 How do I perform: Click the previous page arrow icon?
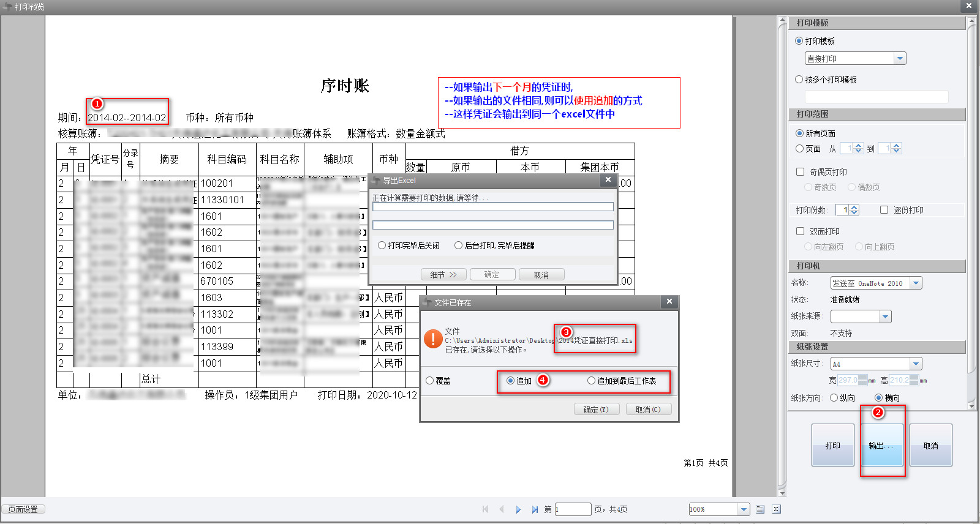tap(502, 509)
